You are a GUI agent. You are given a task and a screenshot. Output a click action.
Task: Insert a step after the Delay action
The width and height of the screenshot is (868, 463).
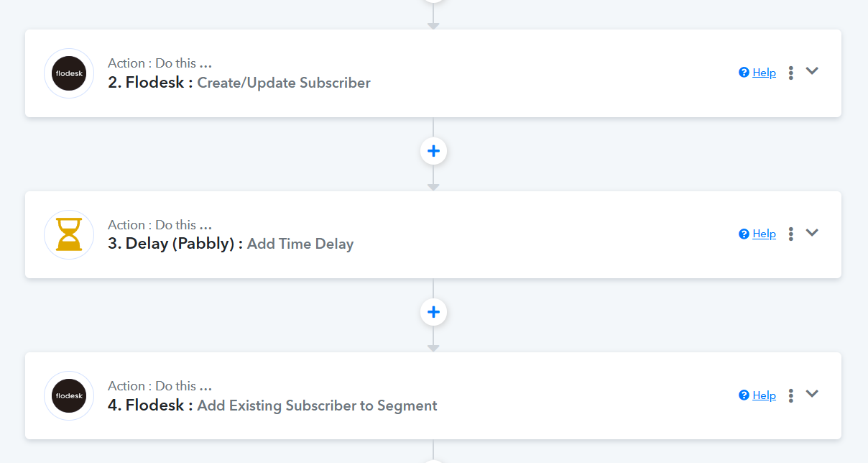coord(433,312)
